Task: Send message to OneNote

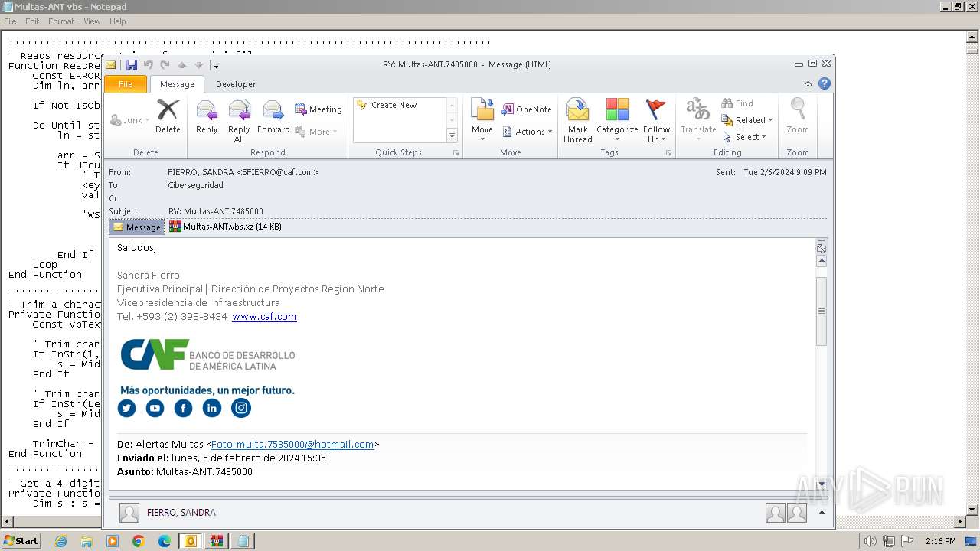Action: tap(527, 109)
